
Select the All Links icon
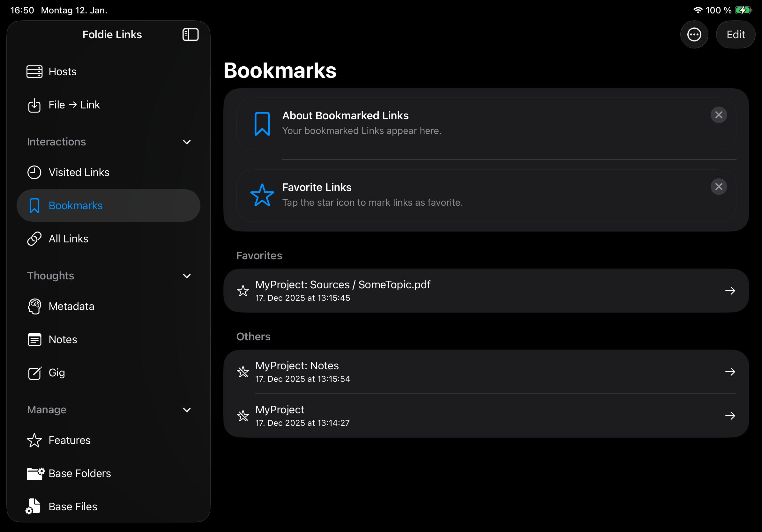[x=34, y=239]
